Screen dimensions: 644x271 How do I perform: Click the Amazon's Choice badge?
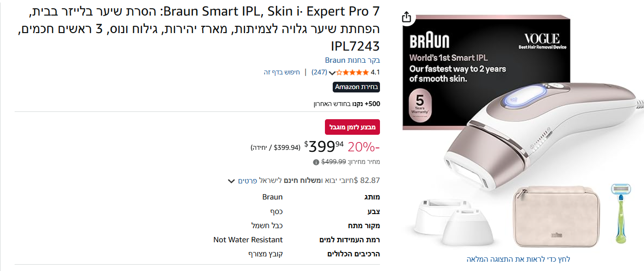(x=357, y=87)
